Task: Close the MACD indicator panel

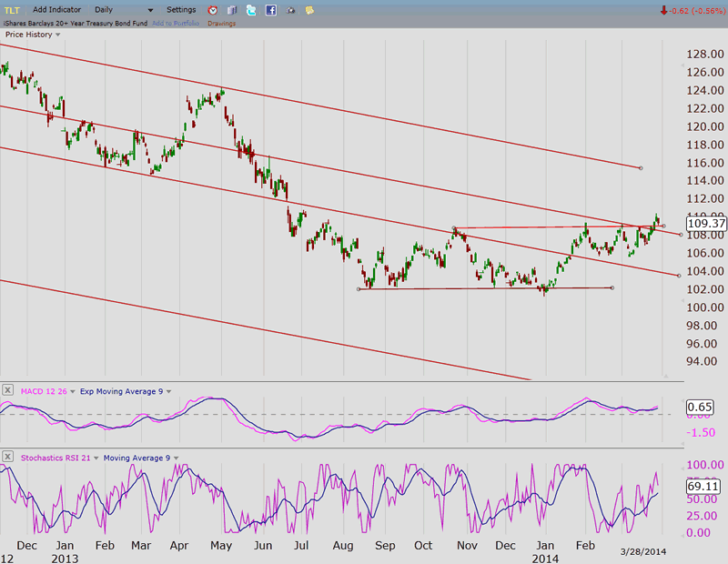Action: pos(7,390)
